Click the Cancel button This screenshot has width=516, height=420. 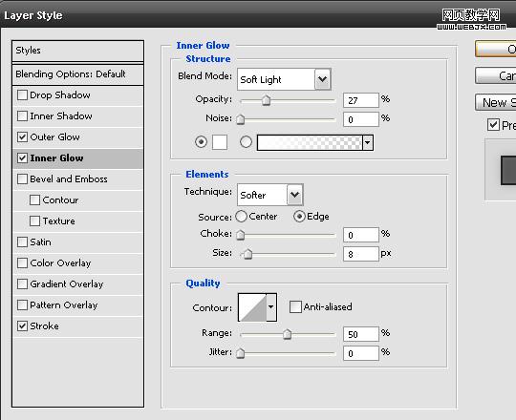point(496,76)
